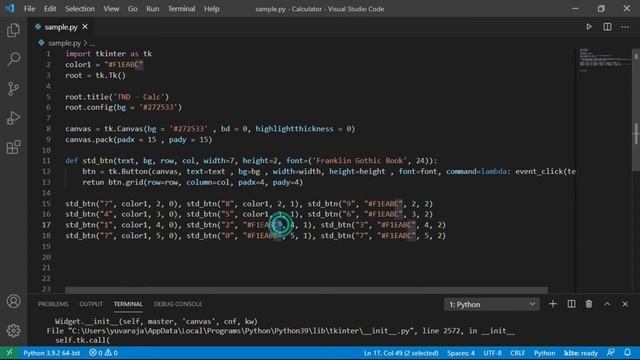Image resolution: width=640 pixels, height=360 pixels.
Task: Open the Help menu
Action: click(211, 9)
